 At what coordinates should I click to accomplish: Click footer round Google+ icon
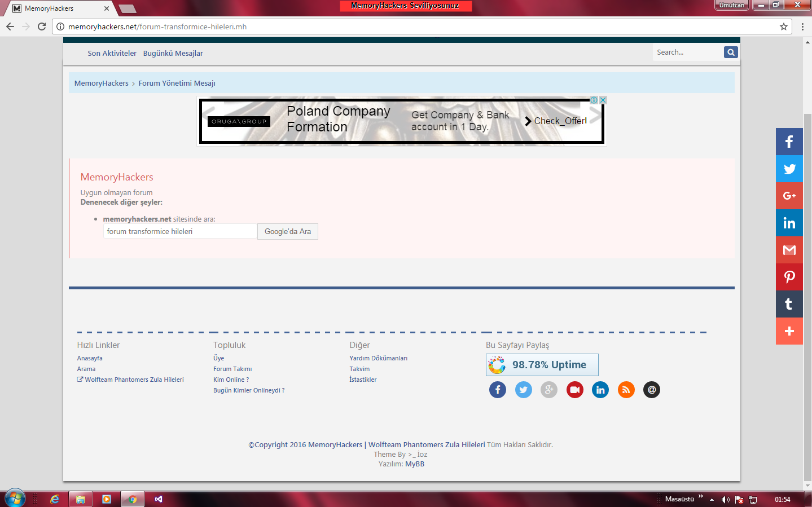549,390
